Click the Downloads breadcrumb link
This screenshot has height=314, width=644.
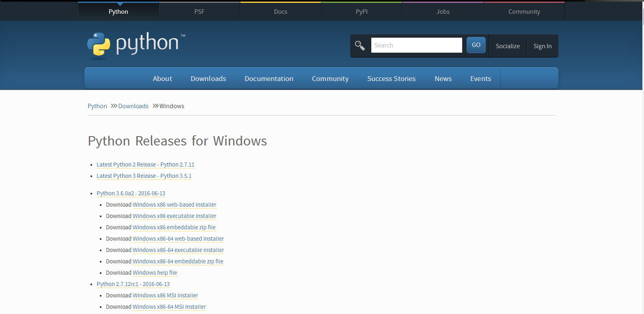133,106
